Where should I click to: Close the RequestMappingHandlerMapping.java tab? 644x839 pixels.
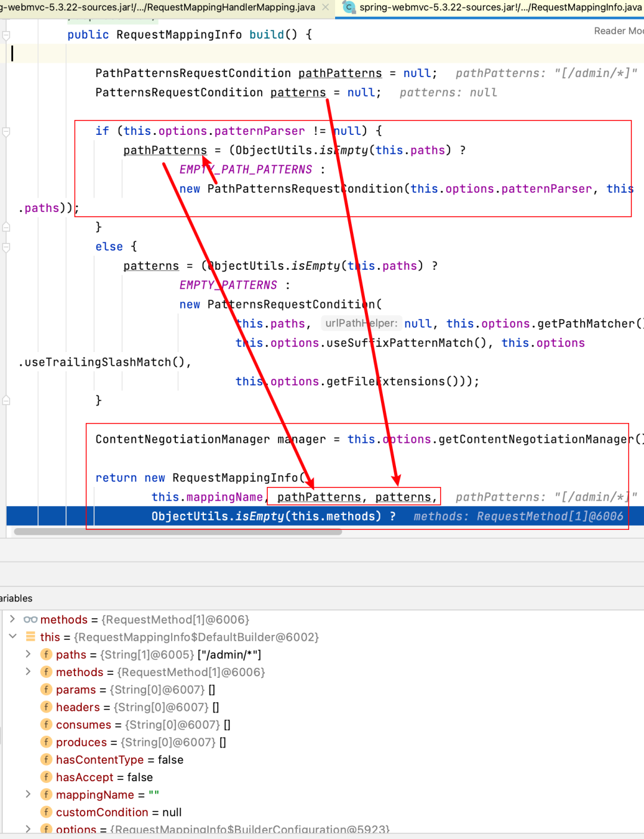click(x=326, y=7)
